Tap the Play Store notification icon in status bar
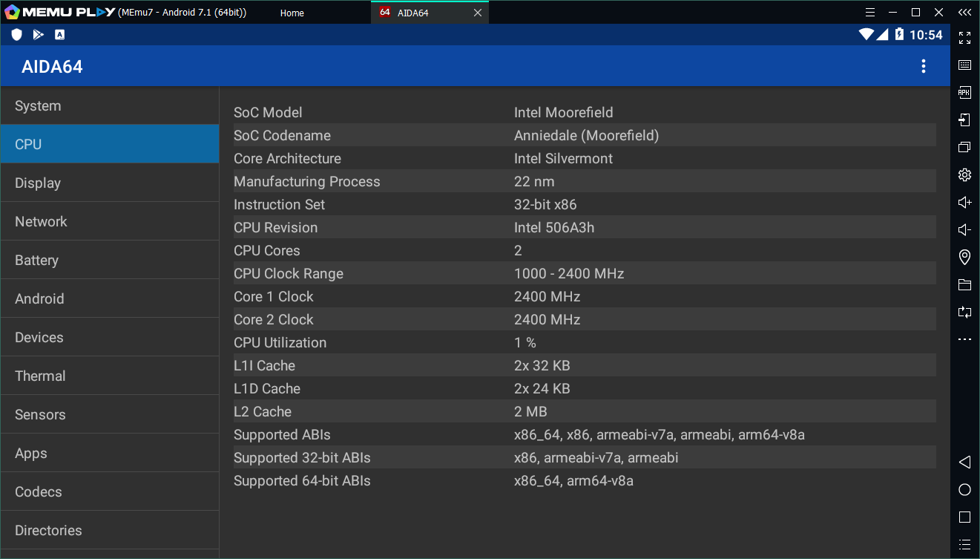 click(x=38, y=35)
